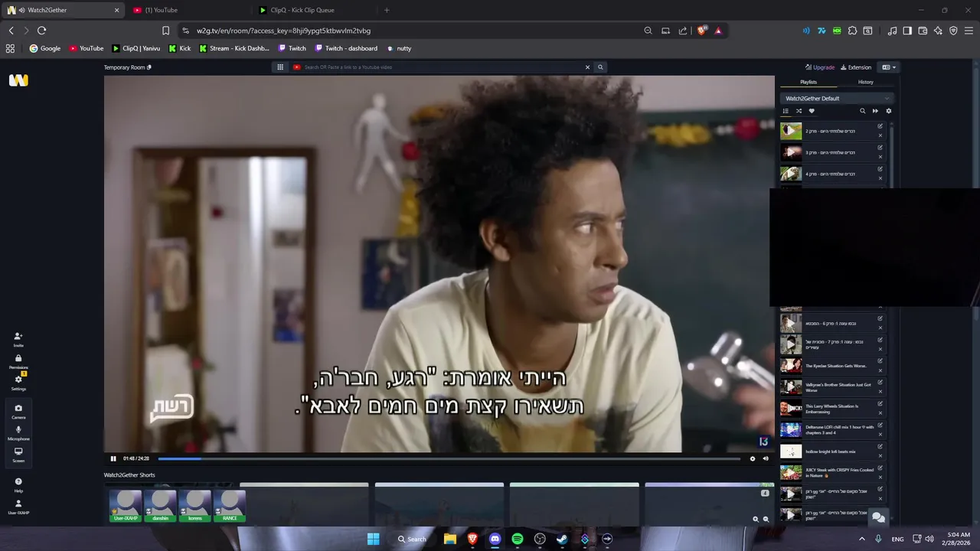The width and height of the screenshot is (980, 551).
Task: Open the User-IXAHP profile icon in the sidebar
Action: [18, 507]
